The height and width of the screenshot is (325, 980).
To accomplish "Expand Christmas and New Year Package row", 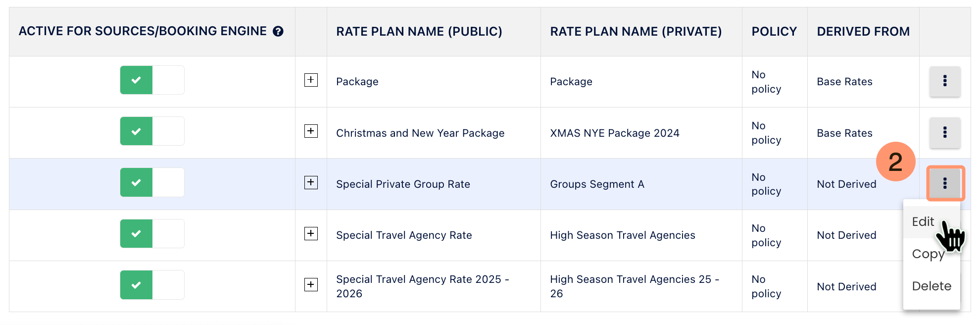I will (311, 131).
